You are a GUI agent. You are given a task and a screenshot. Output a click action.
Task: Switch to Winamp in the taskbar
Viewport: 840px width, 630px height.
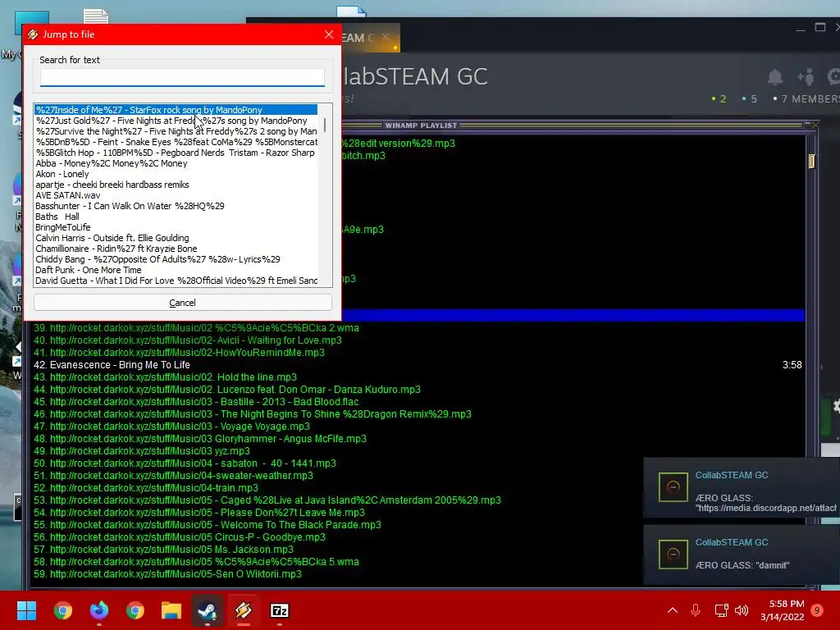tap(243, 610)
